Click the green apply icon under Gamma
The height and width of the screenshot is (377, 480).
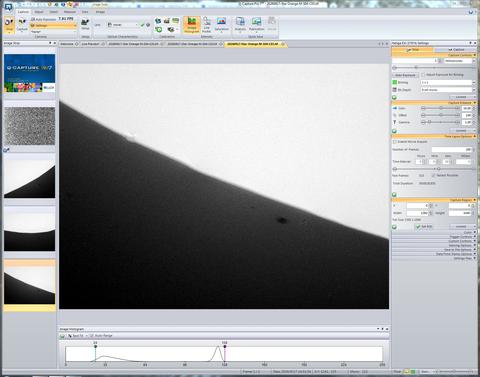click(394, 131)
